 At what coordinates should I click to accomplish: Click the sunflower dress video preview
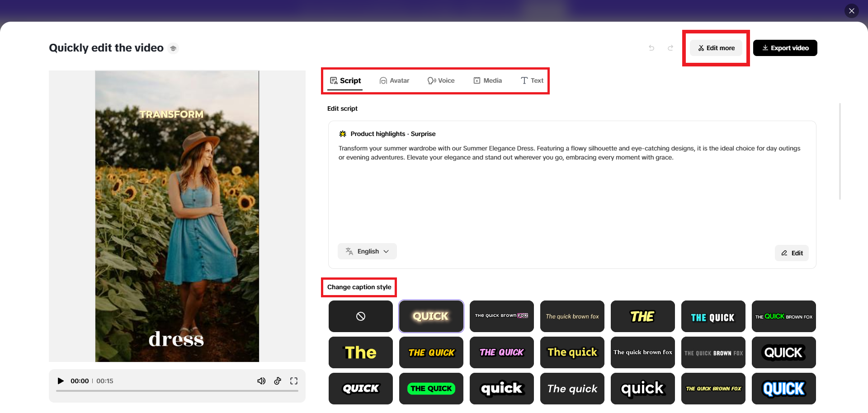click(177, 216)
